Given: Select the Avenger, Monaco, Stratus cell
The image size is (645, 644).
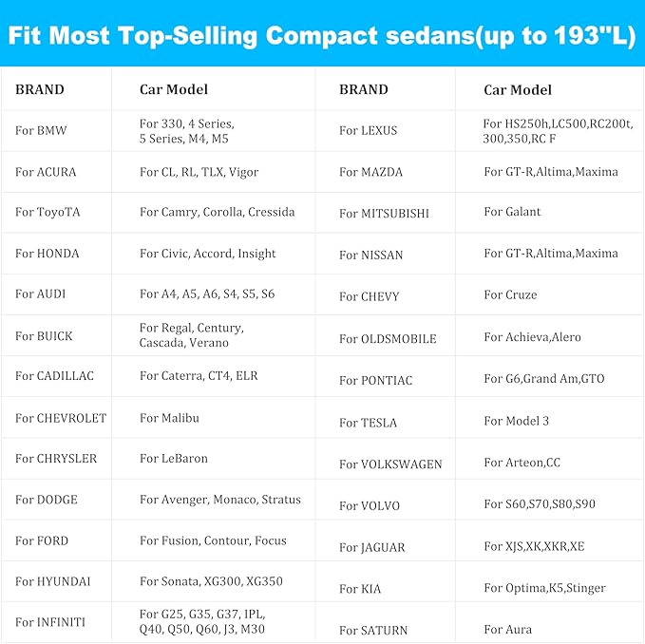Looking at the screenshot, I should coord(214,500).
